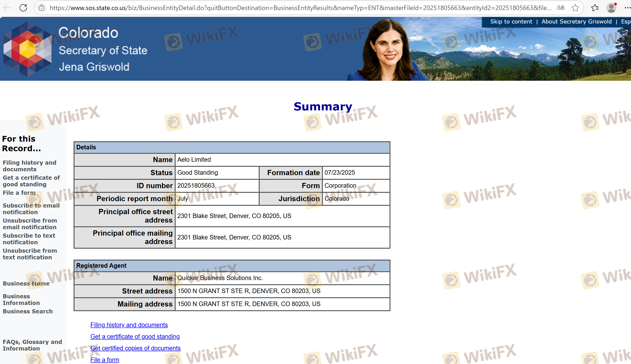Open the favorites list icon
The image size is (631, 364).
coord(595,8)
